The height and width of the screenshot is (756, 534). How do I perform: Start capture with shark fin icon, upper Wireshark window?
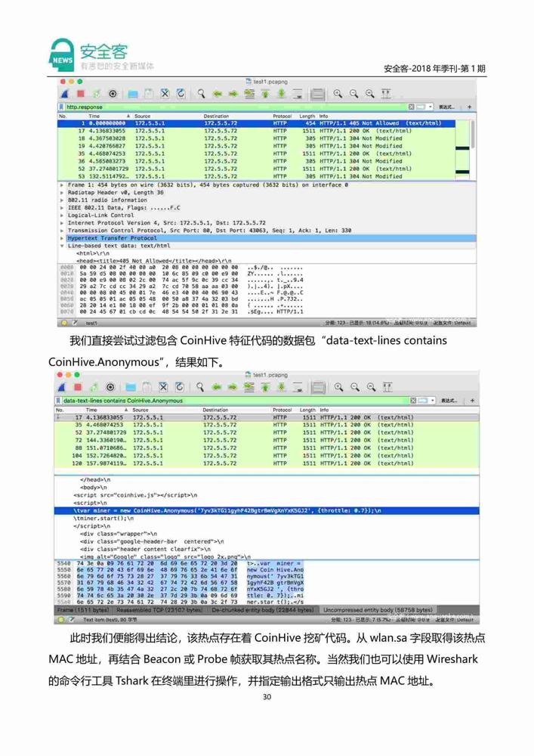(64, 94)
